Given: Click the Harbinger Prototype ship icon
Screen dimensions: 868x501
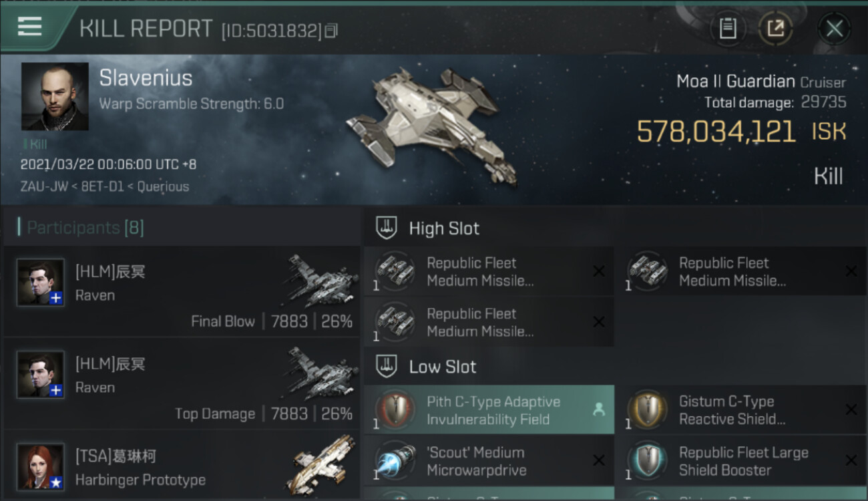Looking at the screenshot, I should pos(322,465).
